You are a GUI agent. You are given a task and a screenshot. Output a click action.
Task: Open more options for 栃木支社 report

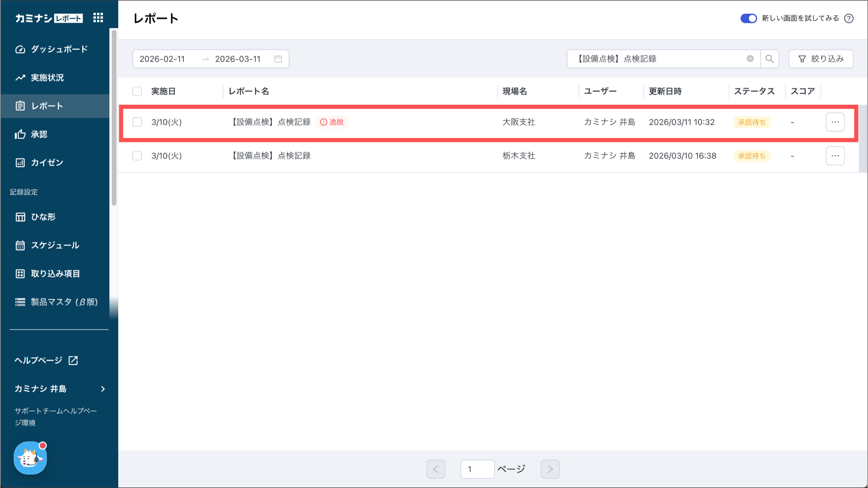coord(835,156)
